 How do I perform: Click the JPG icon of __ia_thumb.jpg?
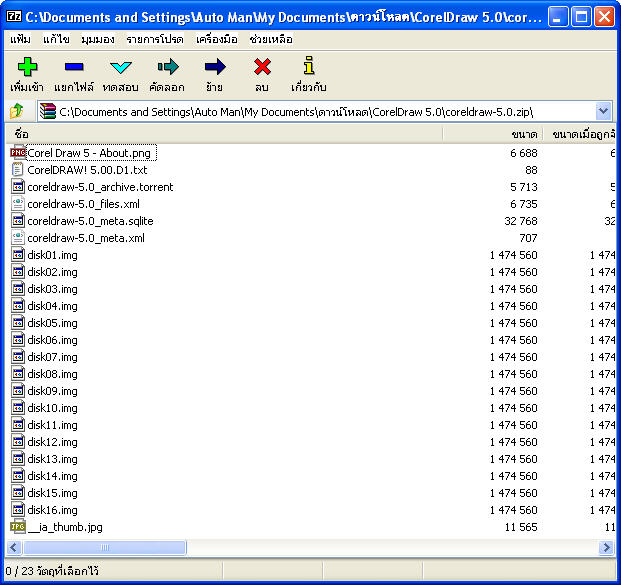(18, 526)
